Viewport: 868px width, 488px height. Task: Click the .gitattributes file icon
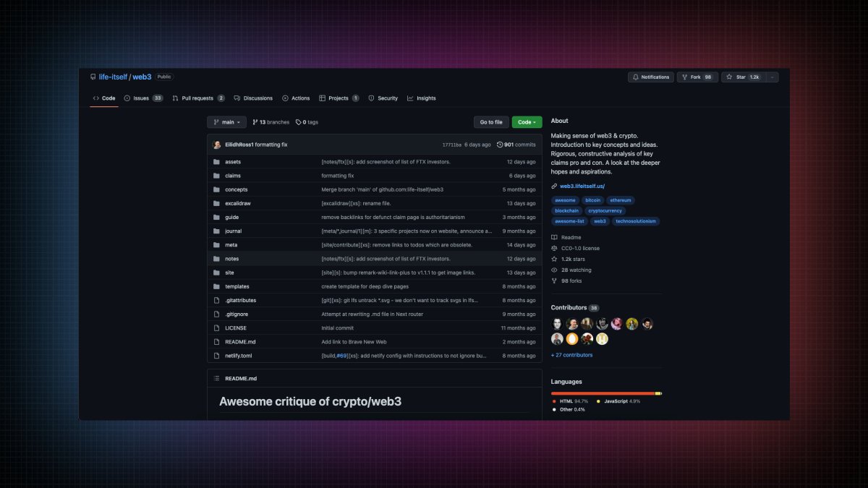pos(216,300)
